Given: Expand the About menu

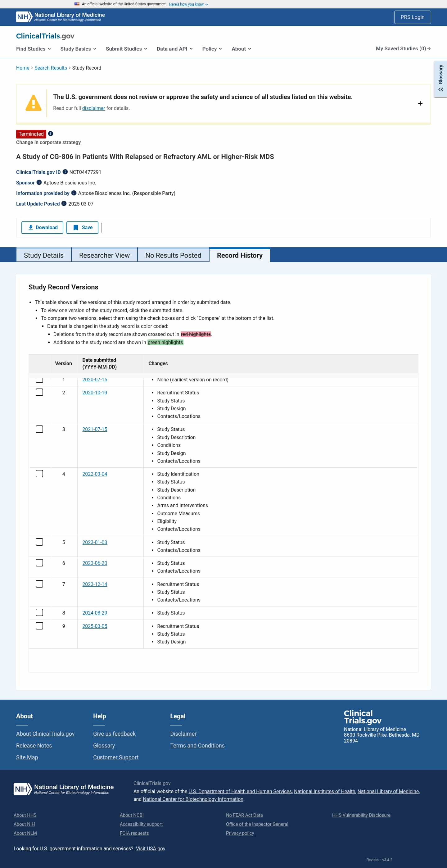Looking at the screenshot, I should click(x=241, y=49).
